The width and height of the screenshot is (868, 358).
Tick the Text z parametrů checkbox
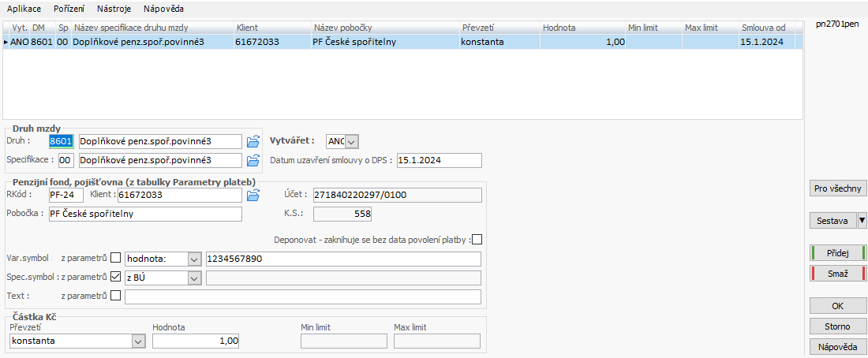pyautogui.click(x=116, y=296)
